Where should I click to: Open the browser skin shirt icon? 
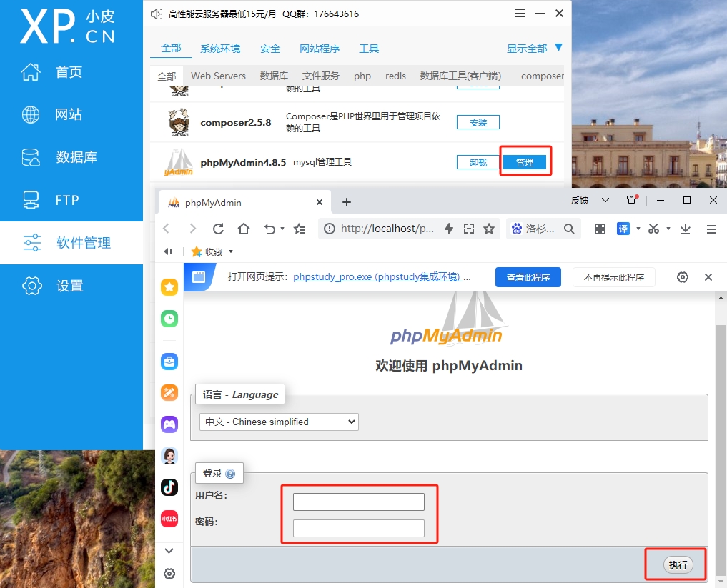pyautogui.click(x=632, y=200)
